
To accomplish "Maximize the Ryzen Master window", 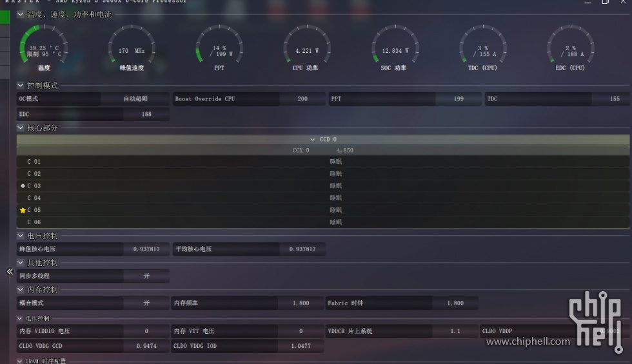I will click(x=606, y=2).
